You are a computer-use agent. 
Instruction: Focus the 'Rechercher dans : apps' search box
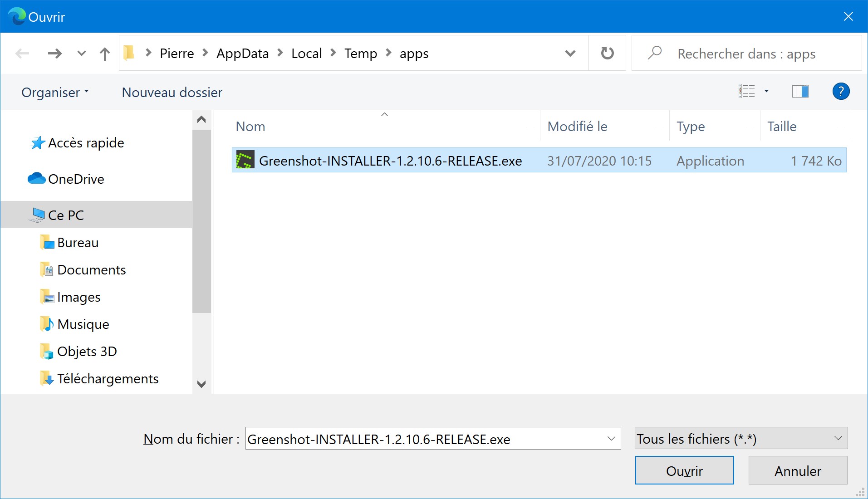click(x=746, y=54)
